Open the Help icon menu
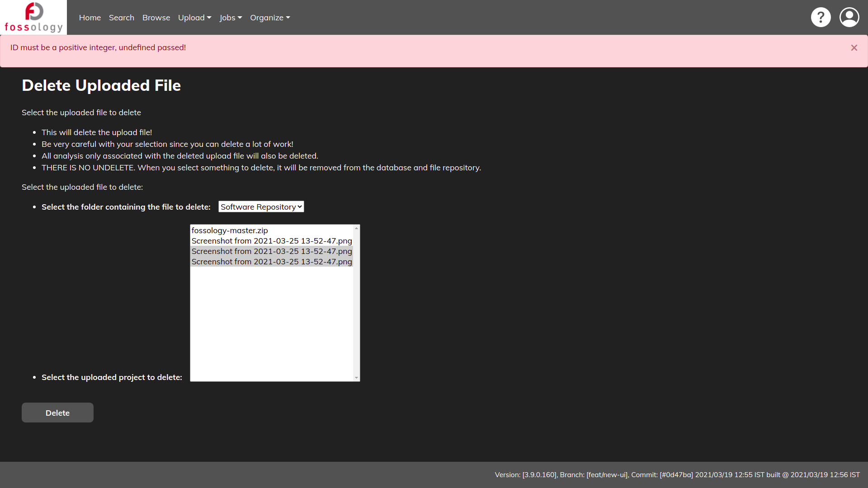The height and width of the screenshot is (488, 868). [x=821, y=17]
